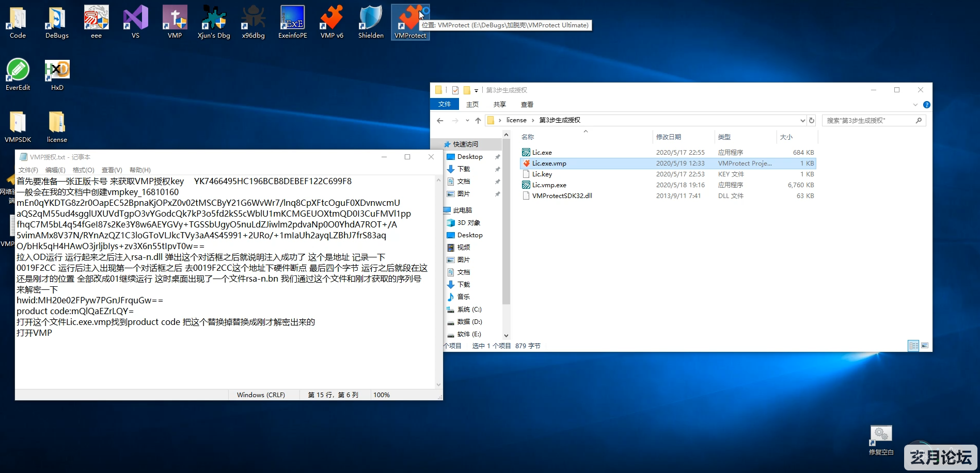
Task: Launch the VMP v6 shortcut
Action: click(331, 22)
